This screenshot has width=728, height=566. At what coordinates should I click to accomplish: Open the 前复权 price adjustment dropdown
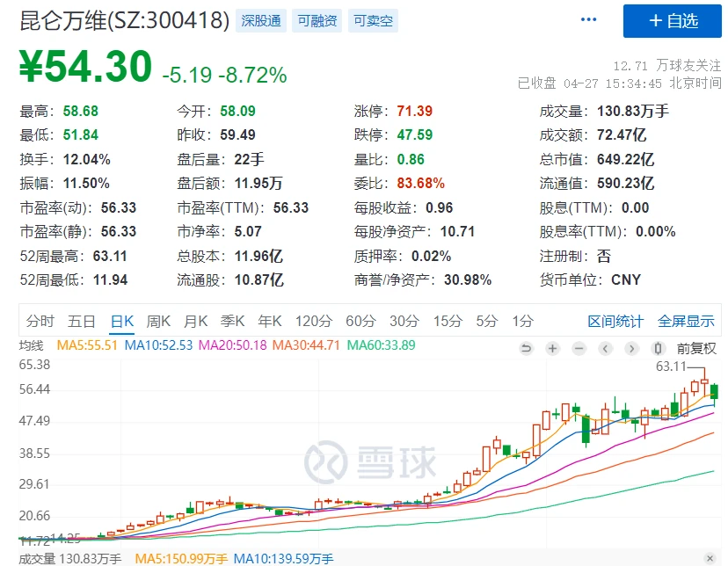click(x=696, y=348)
